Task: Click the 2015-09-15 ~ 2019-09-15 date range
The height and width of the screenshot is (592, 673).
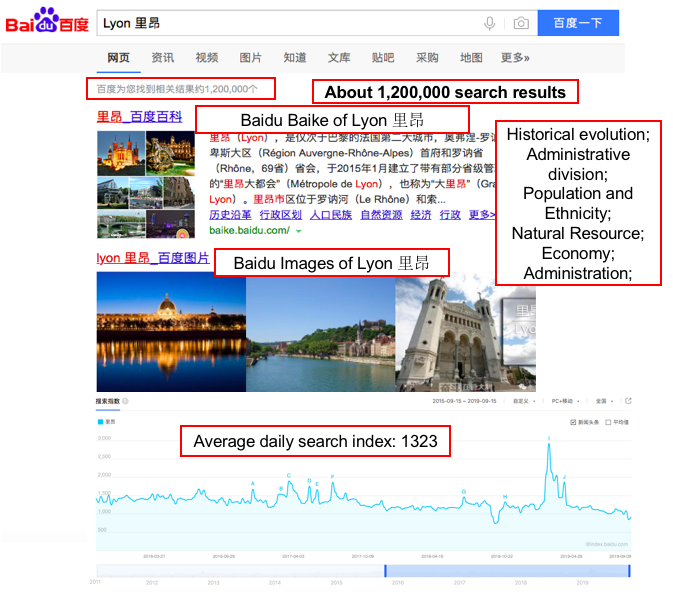Action: tap(464, 401)
